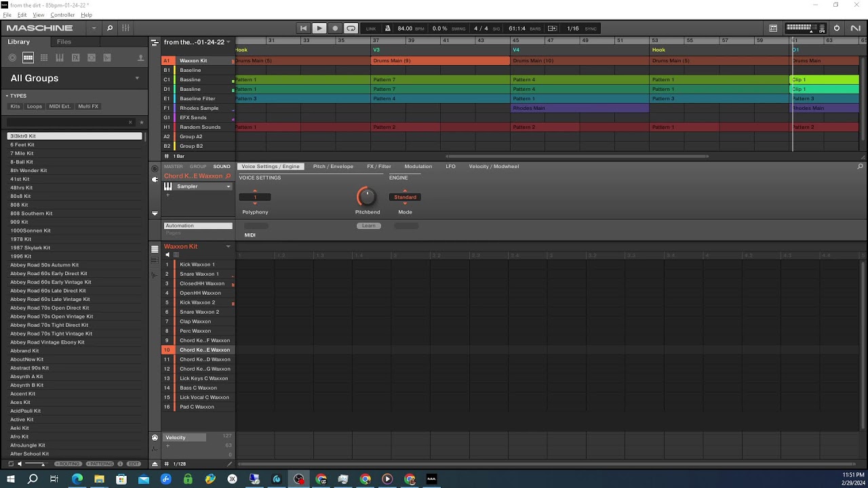Collapse the TYPES section triangle
The height and width of the screenshot is (488, 868).
[6, 96]
